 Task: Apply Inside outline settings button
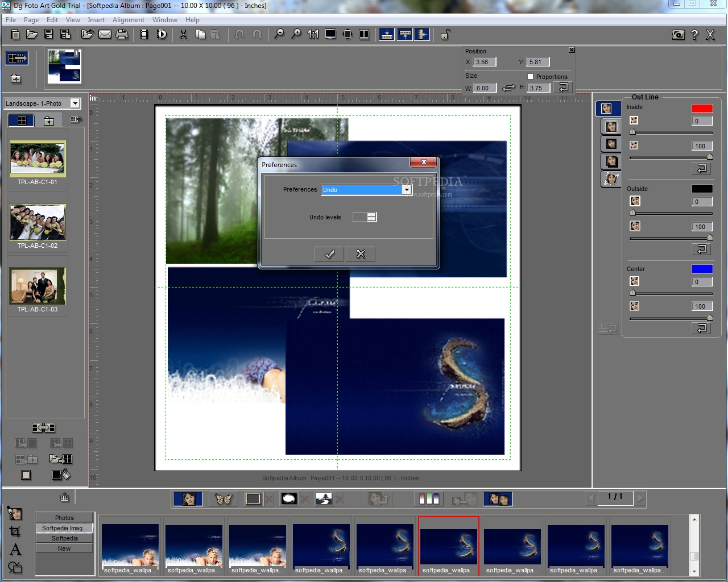click(x=701, y=168)
